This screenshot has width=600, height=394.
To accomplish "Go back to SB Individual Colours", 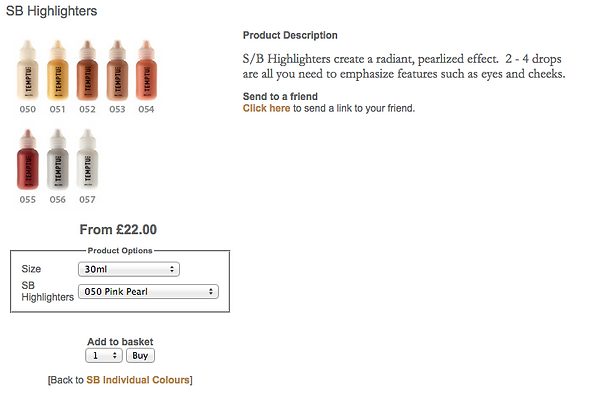I will tap(138, 380).
